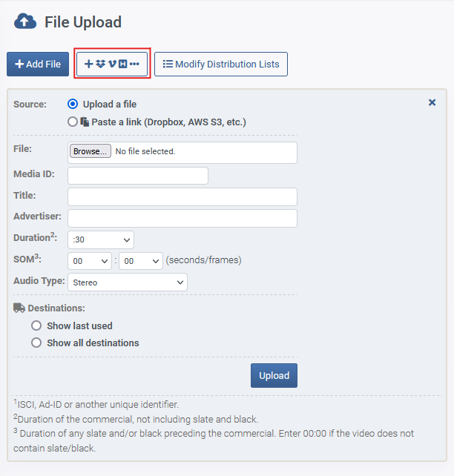Click the blue Upload button
Image resolution: width=454 pixels, height=476 pixels.
[x=274, y=375]
